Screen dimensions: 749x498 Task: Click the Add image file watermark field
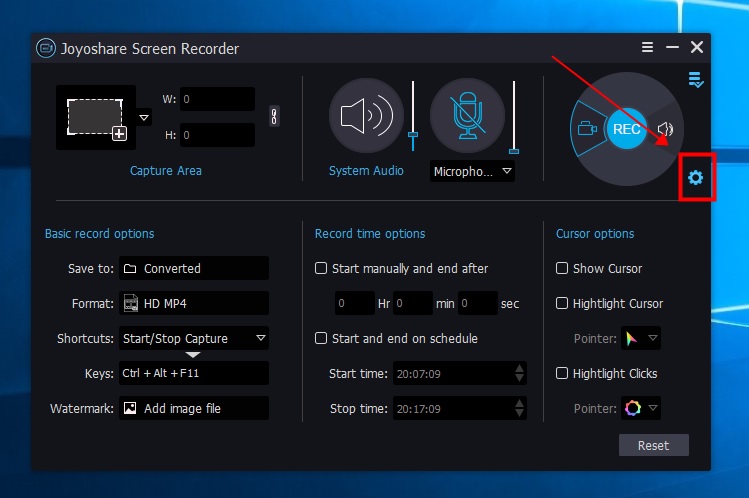pyautogui.click(x=194, y=408)
